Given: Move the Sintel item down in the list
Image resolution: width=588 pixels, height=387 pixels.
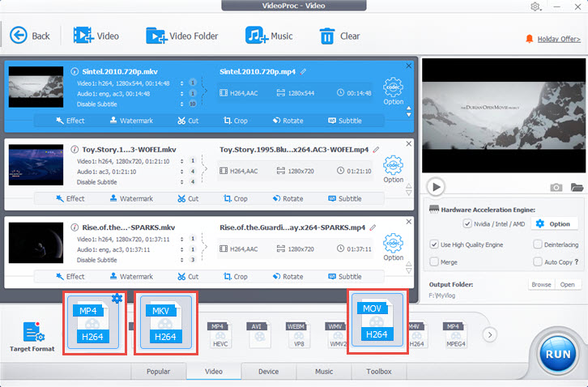Looking at the screenshot, I should (409, 115).
